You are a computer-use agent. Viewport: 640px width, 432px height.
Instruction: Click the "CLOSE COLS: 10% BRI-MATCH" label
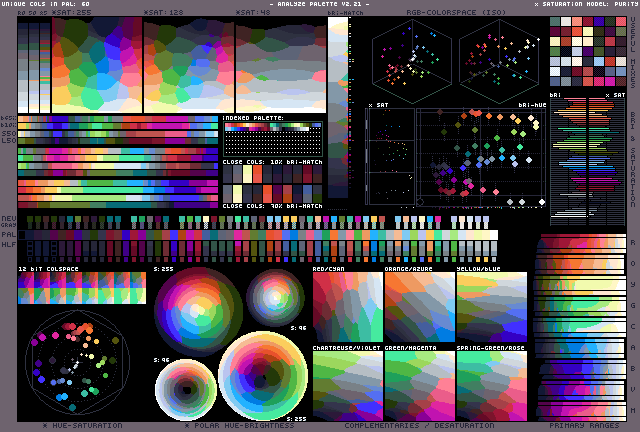pyautogui.click(x=273, y=162)
